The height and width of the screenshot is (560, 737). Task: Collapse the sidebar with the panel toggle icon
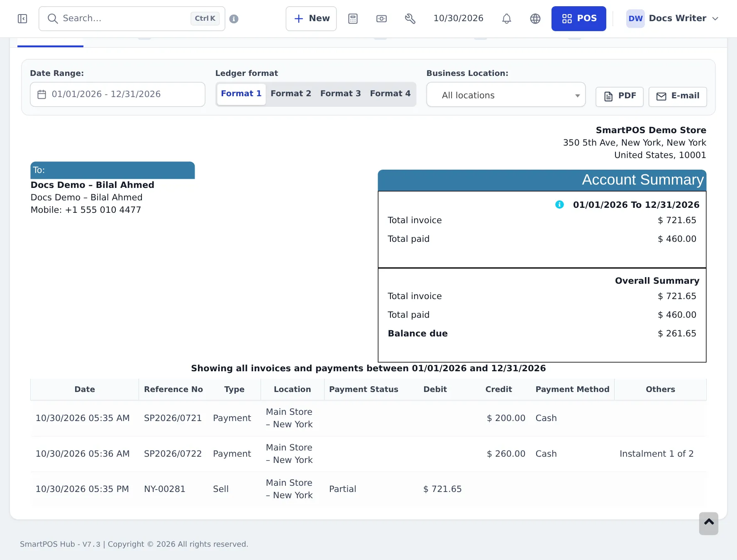[x=22, y=19]
